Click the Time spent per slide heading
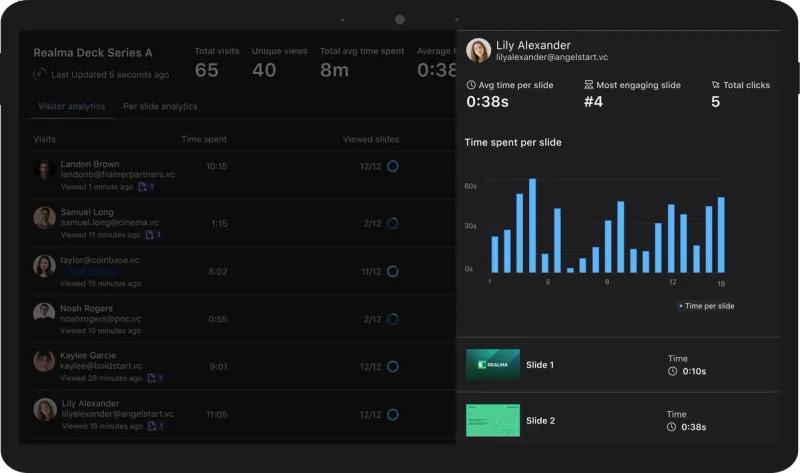This screenshot has height=473, width=800. 513,142
